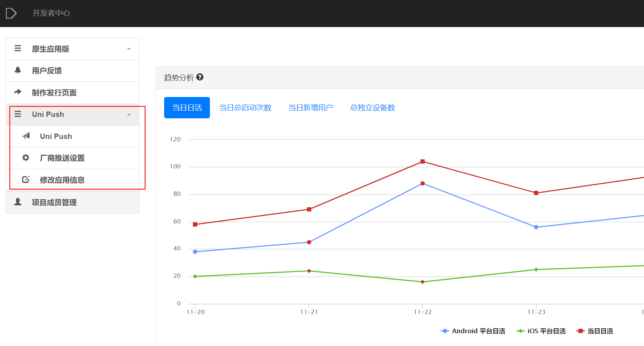The height and width of the screenshot is (346, 644).
Task: Click the DCloud logo icon in header
Action: coord(11,13)
